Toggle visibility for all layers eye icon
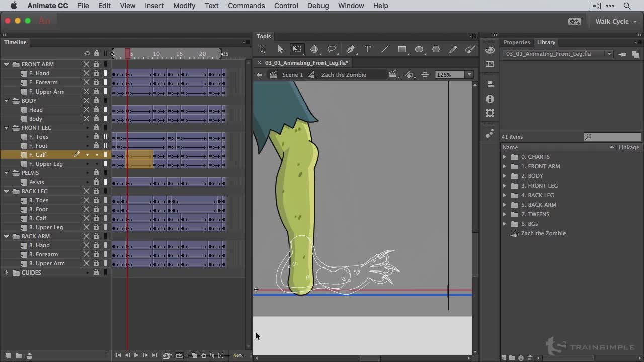This screenshot has height=362, width=644. click(x=87, y=53)
